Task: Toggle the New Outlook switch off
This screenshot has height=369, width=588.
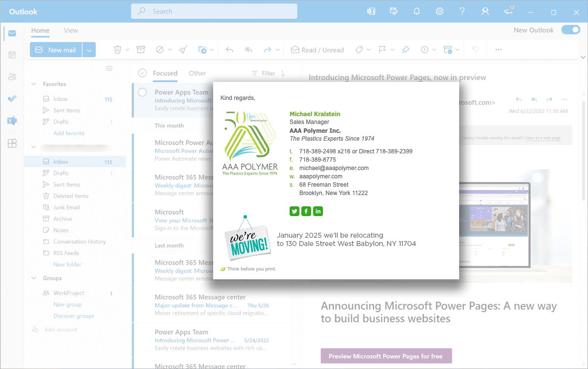Action: click(x=570, y=30)
